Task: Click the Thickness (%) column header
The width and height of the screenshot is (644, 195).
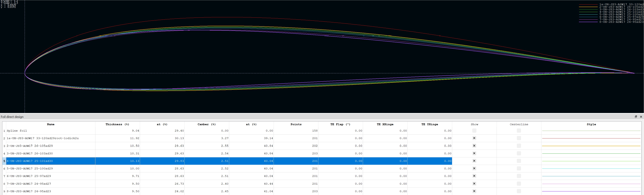Action: click(117, 124)
